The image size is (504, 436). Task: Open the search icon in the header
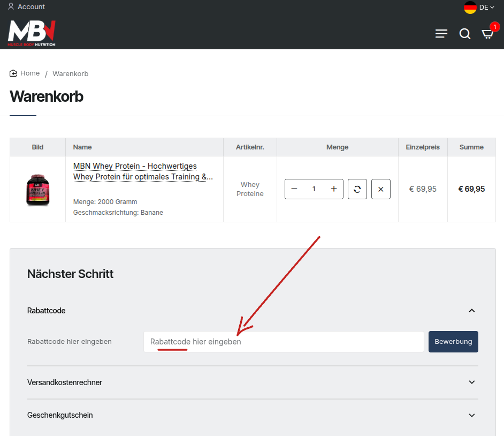(x=464, y=33)
